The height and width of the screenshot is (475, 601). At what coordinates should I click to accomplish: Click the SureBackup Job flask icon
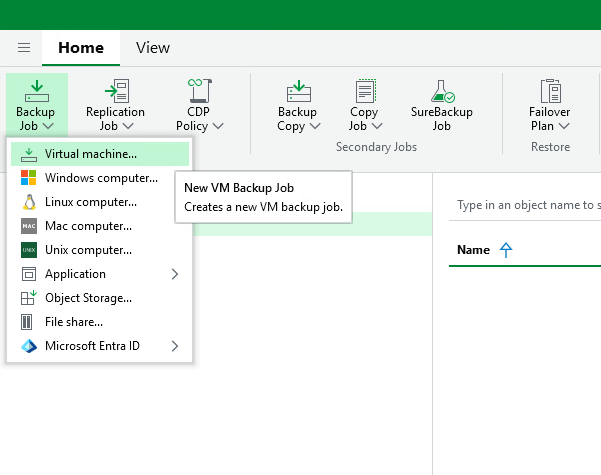pos(443,91)
